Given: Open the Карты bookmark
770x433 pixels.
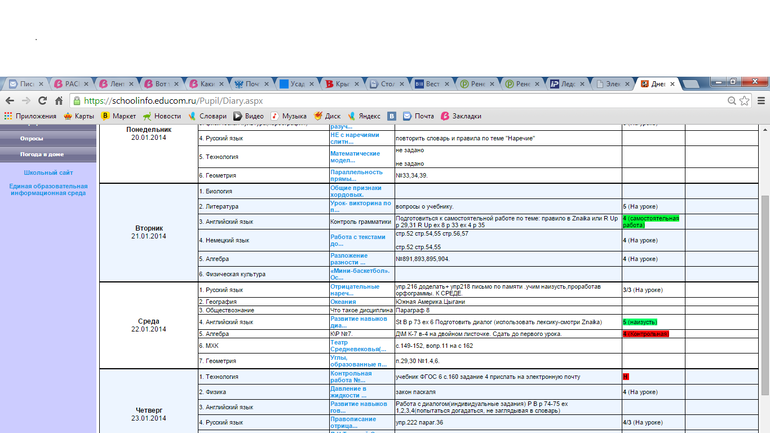Looking at the screenshot, I should pos(79,116).
